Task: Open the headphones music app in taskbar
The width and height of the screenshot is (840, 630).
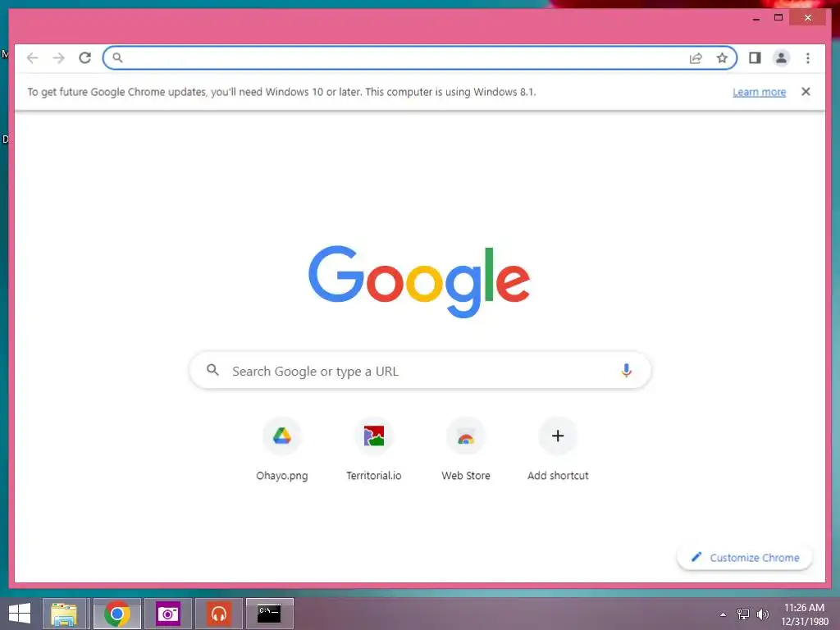Action: (x=218, y=614)
